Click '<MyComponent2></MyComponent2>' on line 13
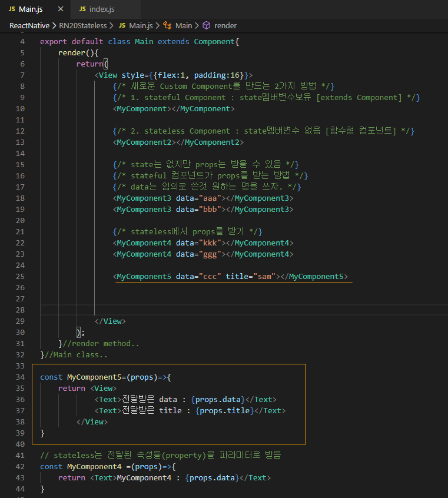This screenshot has width=448, height=498. coord(178,142)
